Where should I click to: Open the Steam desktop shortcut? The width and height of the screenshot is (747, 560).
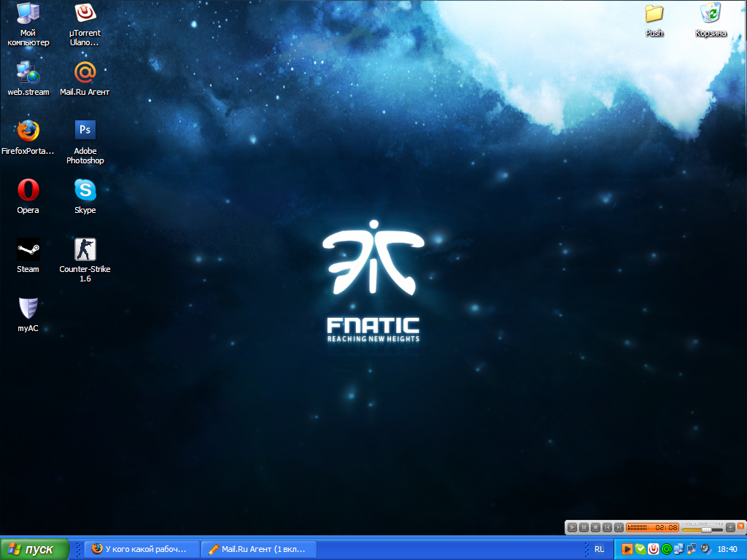point(28,250)
